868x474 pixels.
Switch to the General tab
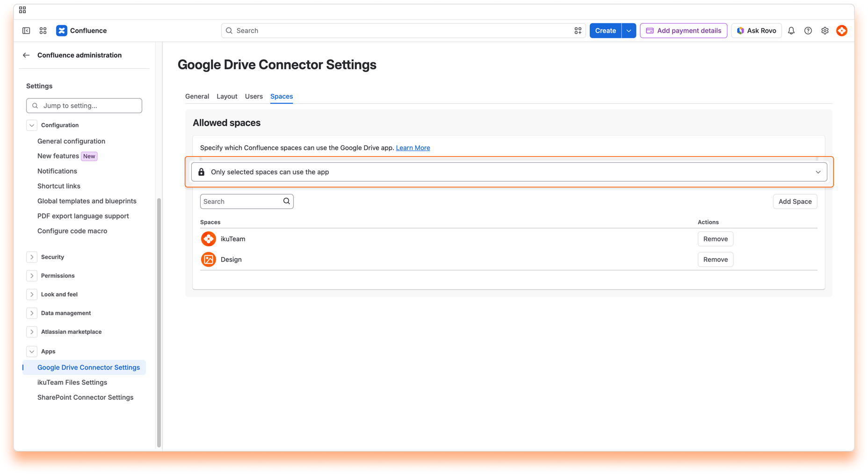[197, 96]
